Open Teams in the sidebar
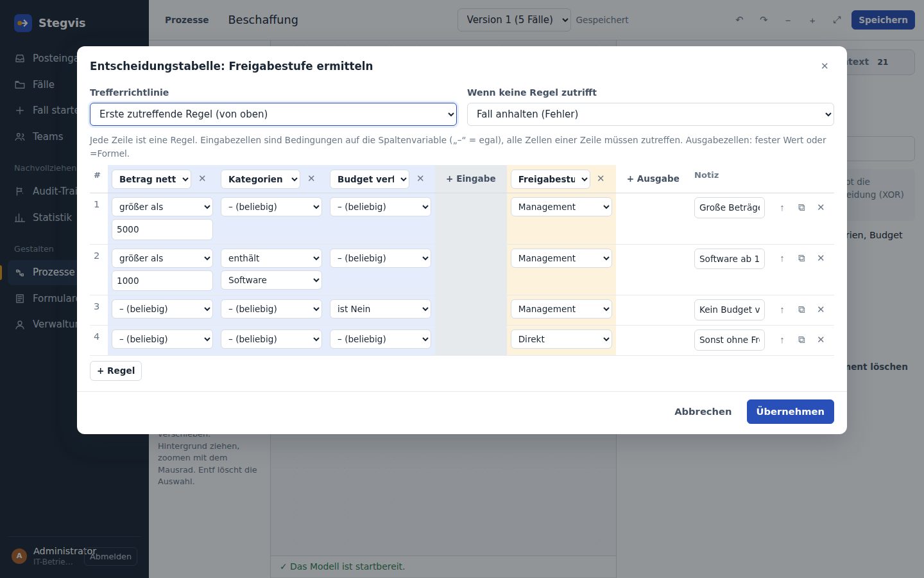Screen dimensions: 924x578 click(x=47, y=136)
